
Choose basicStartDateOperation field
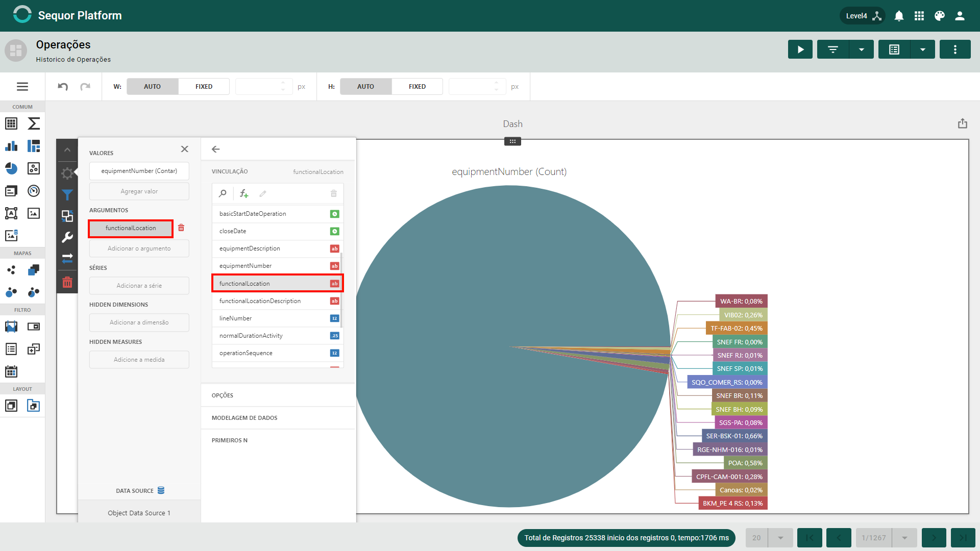click(278, 214)
